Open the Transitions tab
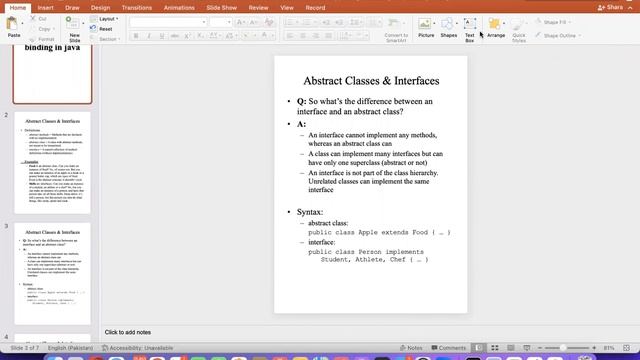Image resolution: width=640 pixels, height=360 pixels. pyautogui.click(x=137, y=8)
